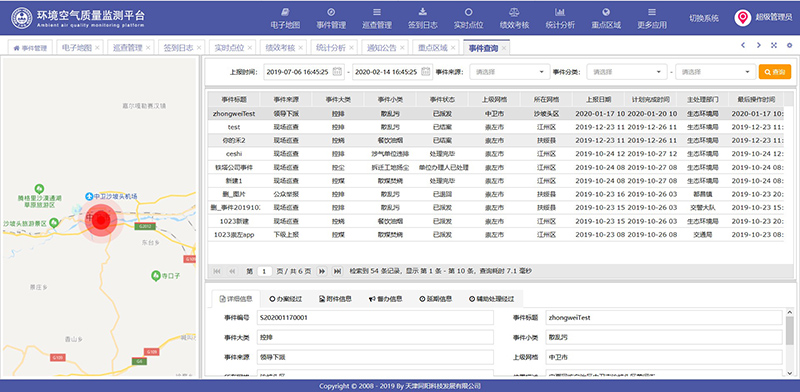Open the 电子地图 navigation icon
The image size is (800, 392).
[x=285, y=12]
